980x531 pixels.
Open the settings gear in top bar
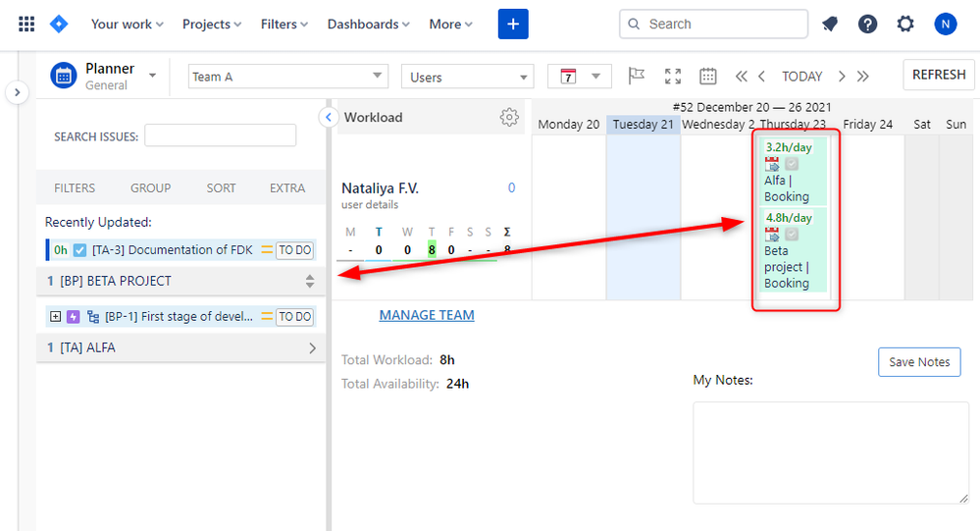coord(905,25)
